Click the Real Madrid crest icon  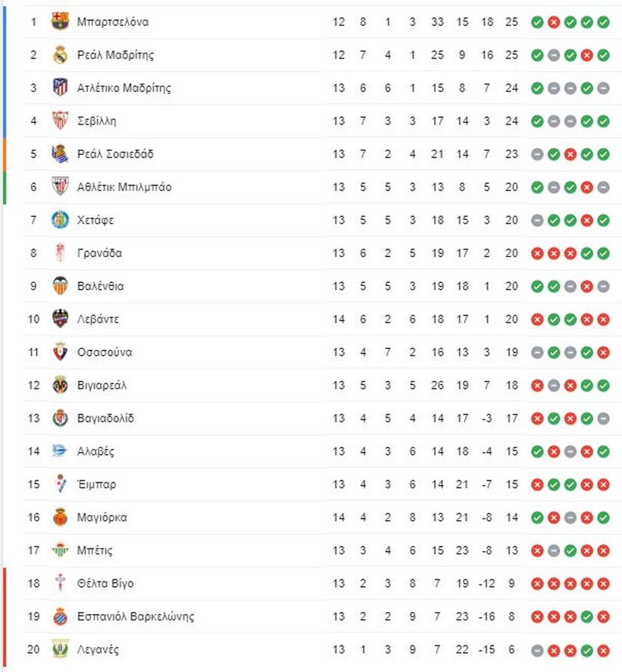tap(60, 55)
